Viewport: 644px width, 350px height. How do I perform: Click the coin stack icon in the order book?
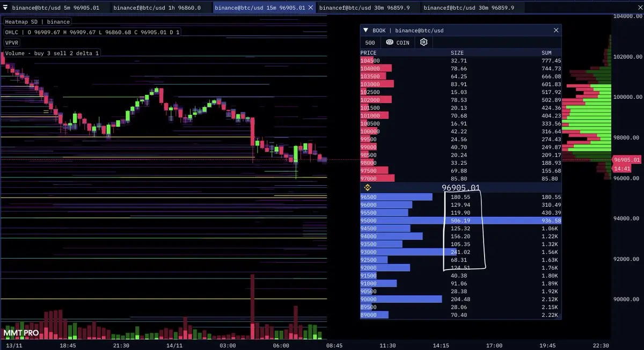click(389, 42)
